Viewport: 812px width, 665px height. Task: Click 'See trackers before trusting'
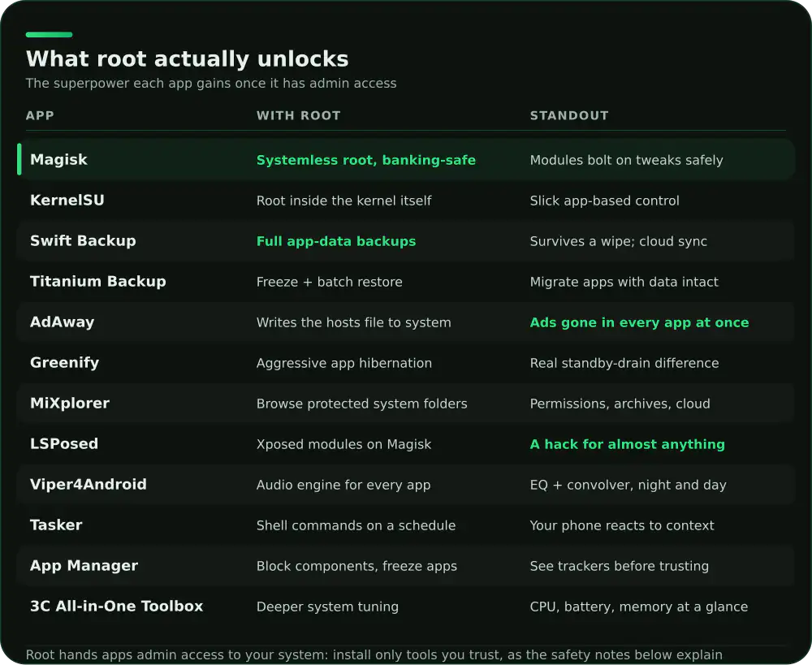point(619,566)
